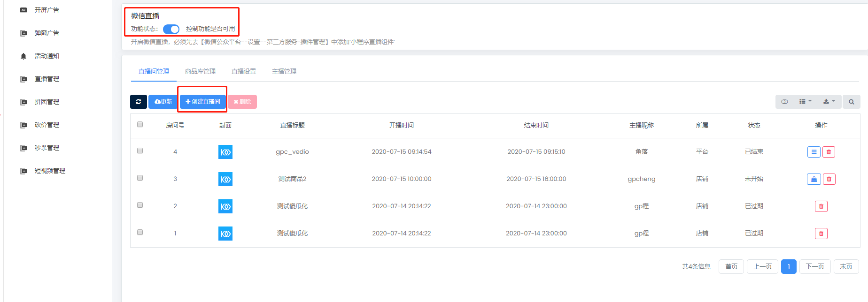This screenshot has width=868, height=302.
Task: Click the anchor name gpcheng
Action: point(642,179)
